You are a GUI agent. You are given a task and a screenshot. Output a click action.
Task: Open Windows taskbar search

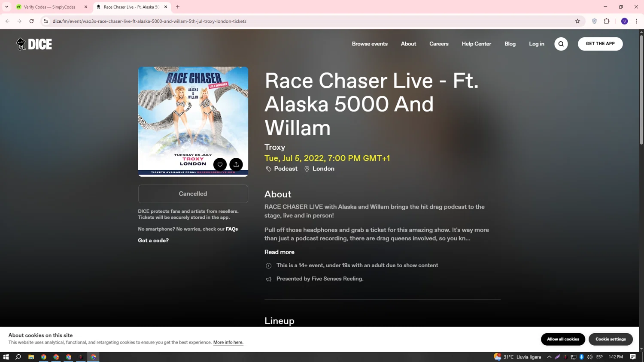(x=18, y=357)
